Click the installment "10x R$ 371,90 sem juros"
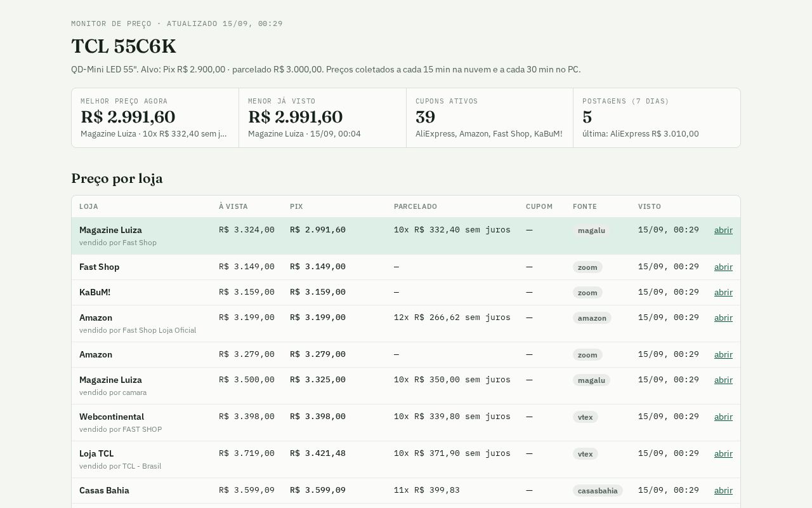 [x=452, y=453]
